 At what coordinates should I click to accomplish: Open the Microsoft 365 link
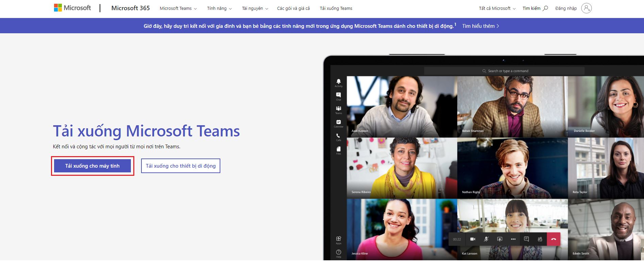click(131, 8)
